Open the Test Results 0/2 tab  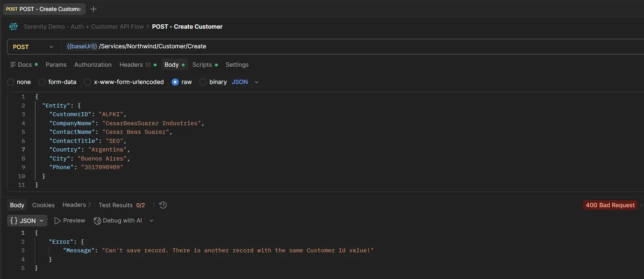pyautogui.click(x=122, y=205)
